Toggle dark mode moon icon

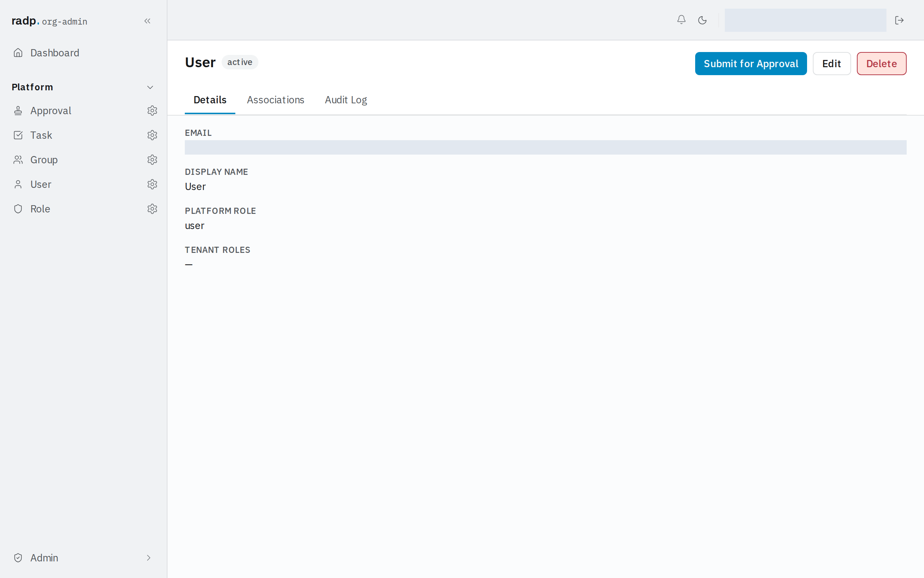[x=702, y=20]
